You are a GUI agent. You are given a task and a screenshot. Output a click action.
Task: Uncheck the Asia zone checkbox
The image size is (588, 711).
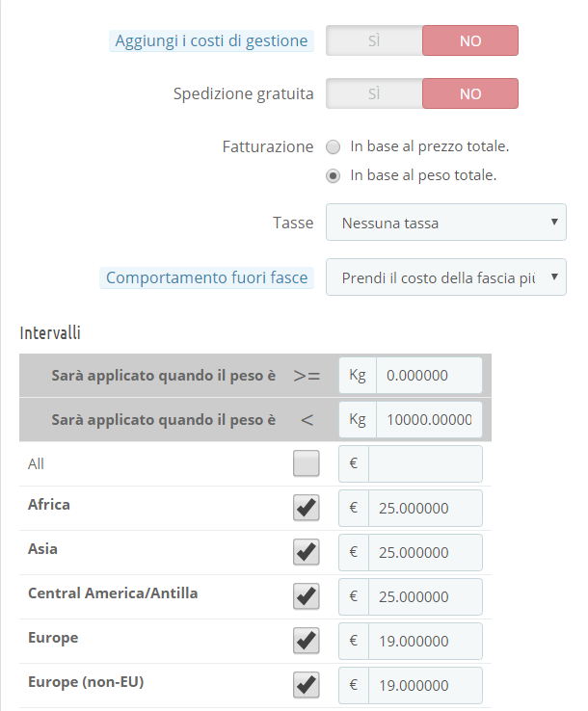307,552
